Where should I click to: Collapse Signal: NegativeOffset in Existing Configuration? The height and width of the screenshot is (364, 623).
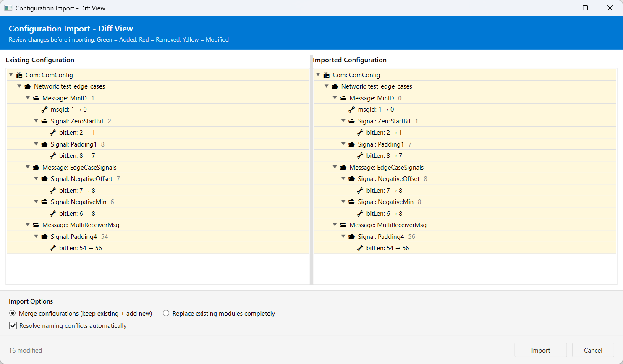[x=36, y=179]
